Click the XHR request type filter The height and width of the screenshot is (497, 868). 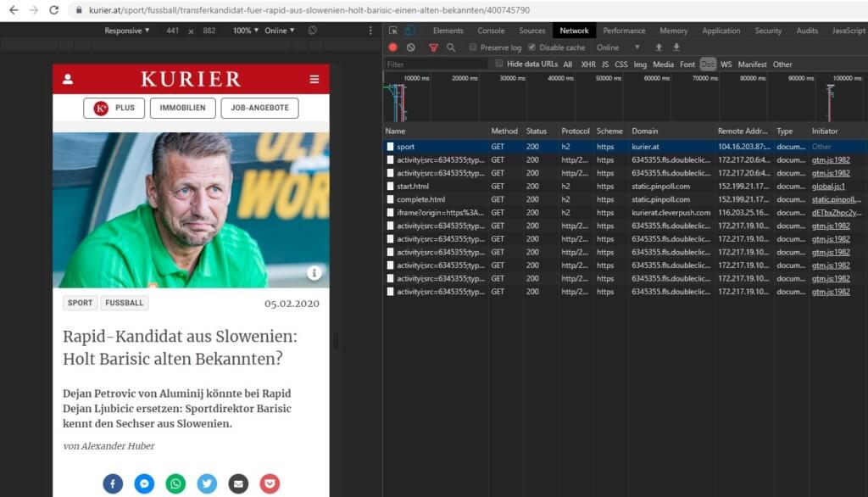(587, 64)
